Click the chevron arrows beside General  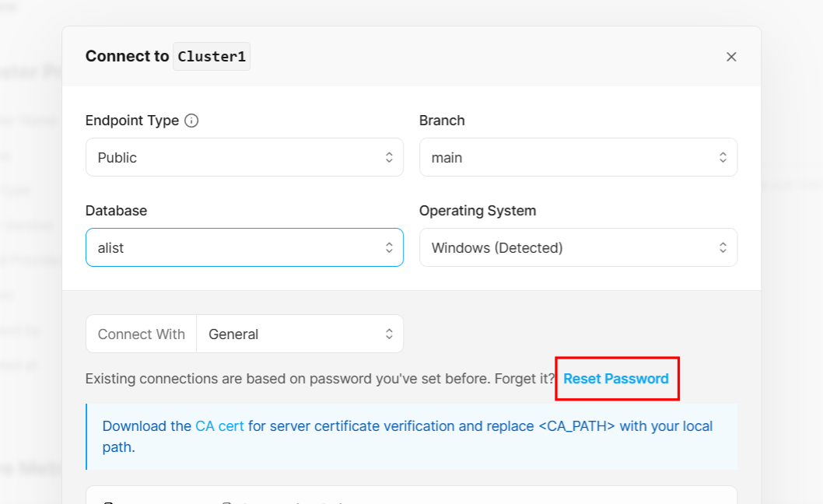point(389,334)
